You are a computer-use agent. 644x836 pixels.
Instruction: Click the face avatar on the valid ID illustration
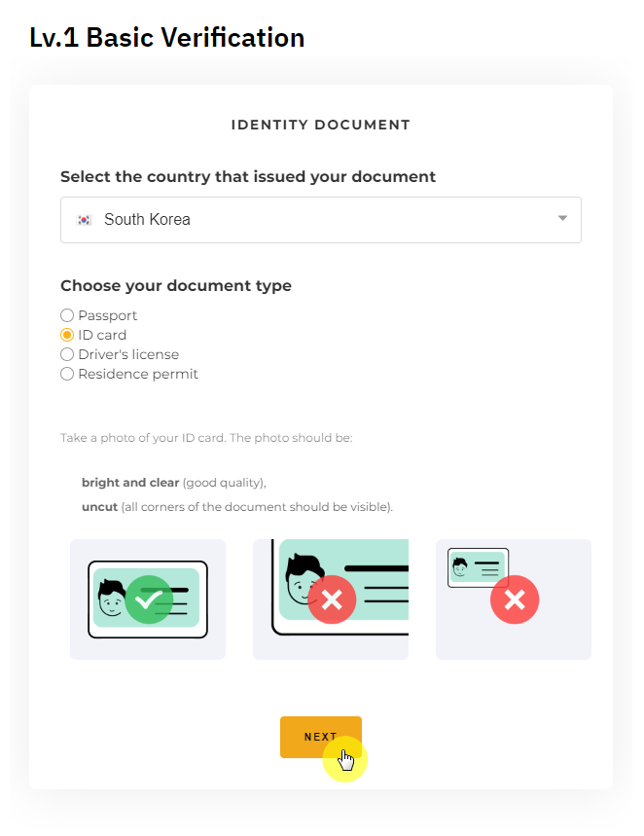[x=113, y=600]
